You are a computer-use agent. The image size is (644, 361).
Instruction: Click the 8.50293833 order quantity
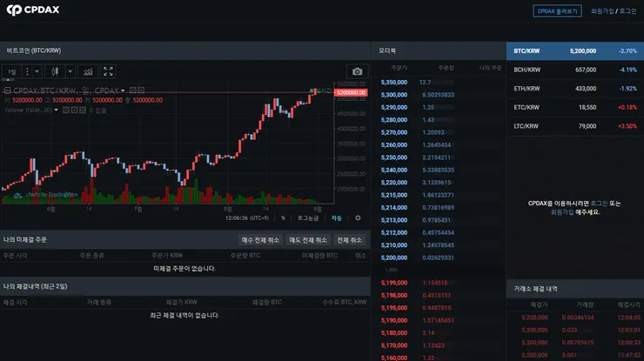click(438, 95)
